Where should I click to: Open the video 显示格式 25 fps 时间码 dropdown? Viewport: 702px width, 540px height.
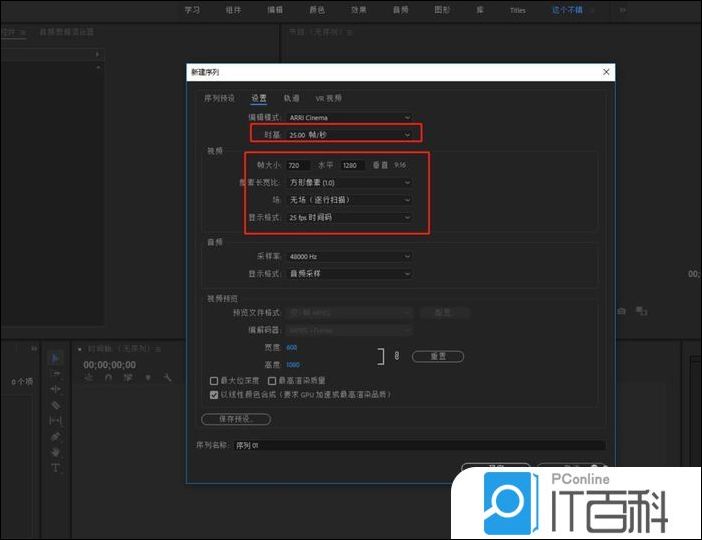350,217
